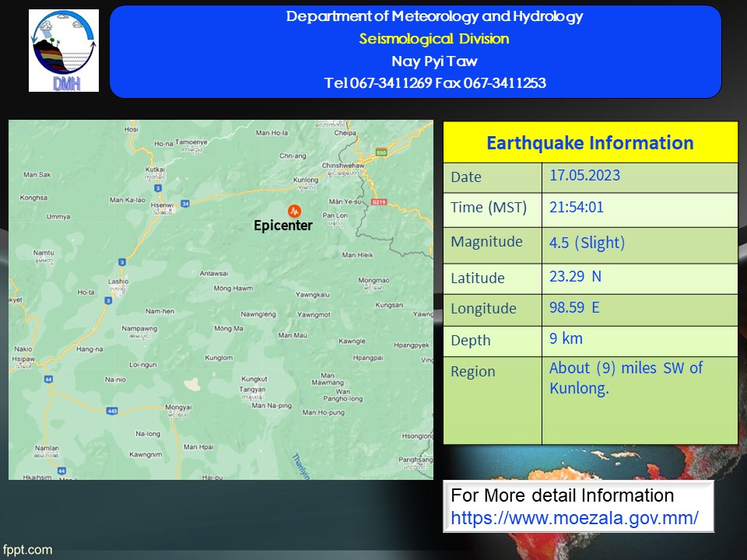747x560 pixels.
Task: Click the 'Latitude' row label
Action: (x=477, y=278)
